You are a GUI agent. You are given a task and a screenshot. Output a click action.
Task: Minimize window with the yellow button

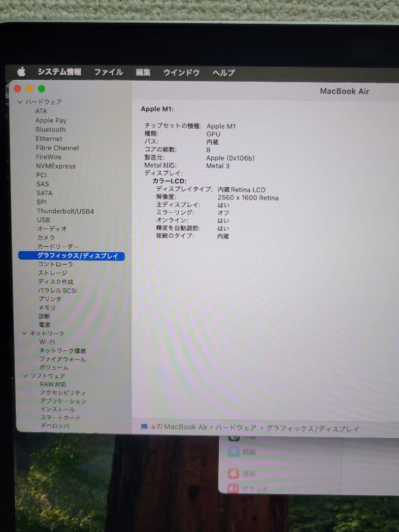30,89
